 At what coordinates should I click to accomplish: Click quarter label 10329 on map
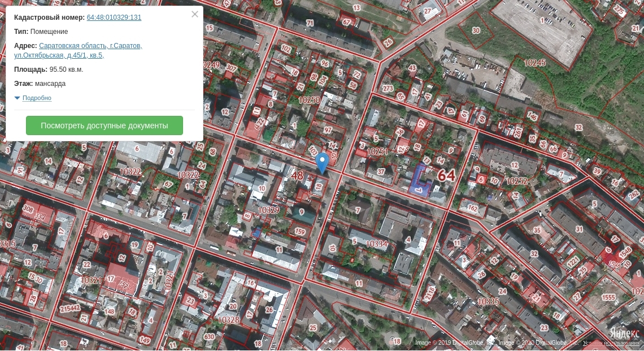point(269,210)
